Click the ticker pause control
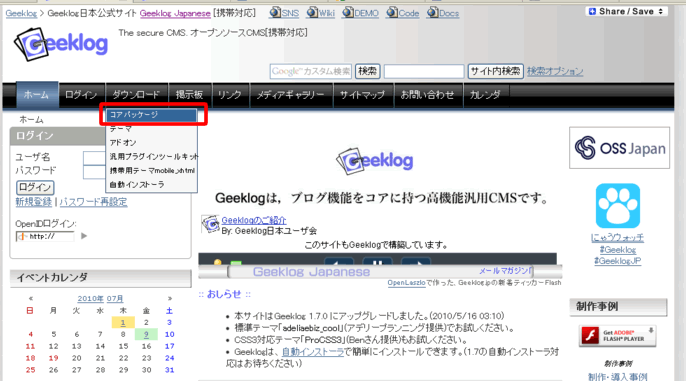 click(378, 262)
